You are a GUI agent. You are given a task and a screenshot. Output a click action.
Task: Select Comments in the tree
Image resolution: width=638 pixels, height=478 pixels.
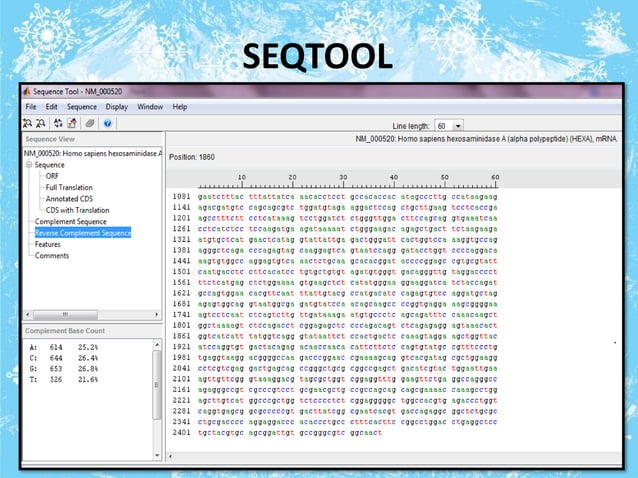click(52, 256)
